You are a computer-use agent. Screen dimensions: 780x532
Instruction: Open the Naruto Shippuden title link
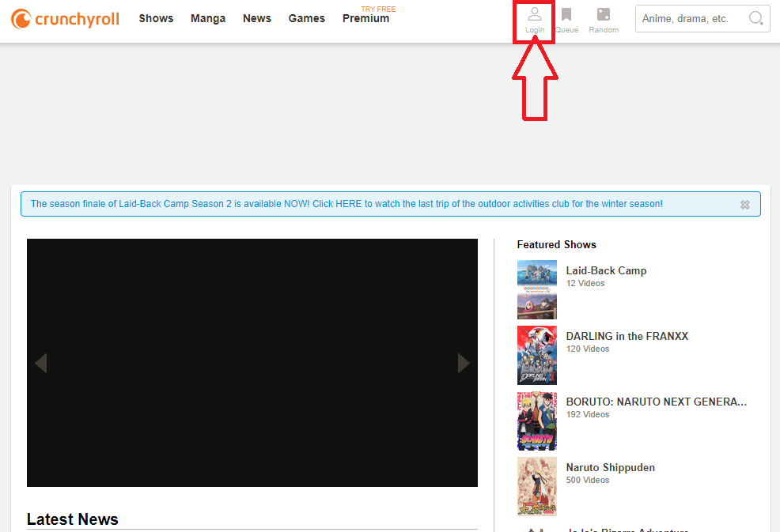(611, 467)
